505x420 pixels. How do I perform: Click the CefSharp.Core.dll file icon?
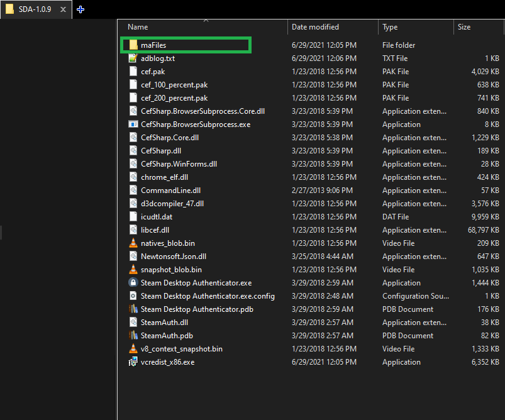pyautogui.click(x=133, y=138)
